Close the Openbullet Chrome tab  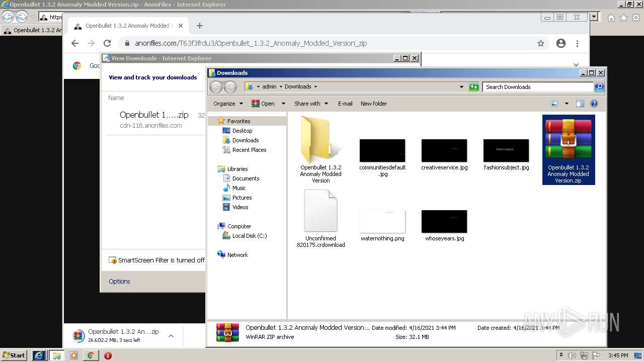181,26
